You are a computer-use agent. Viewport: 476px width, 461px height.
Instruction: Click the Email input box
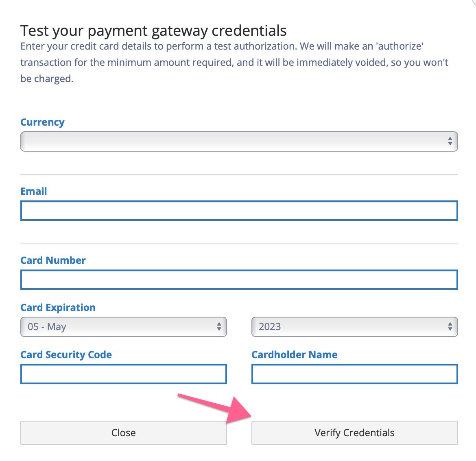(239, 211)
